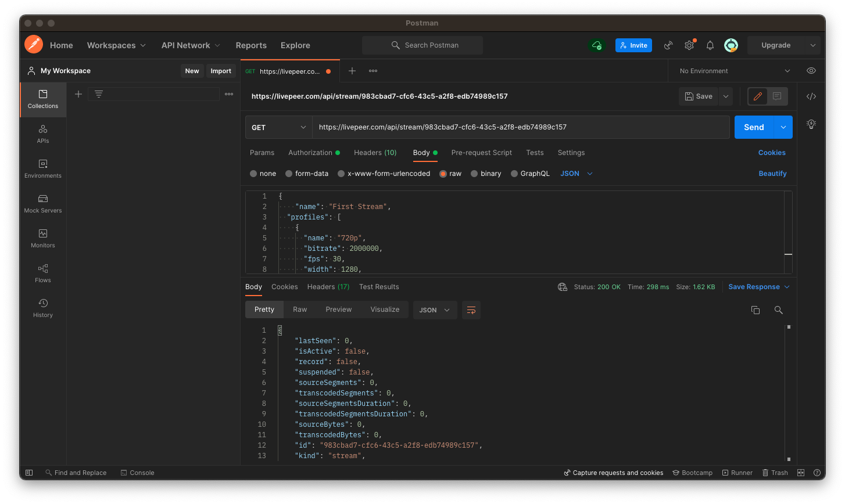
Task: Open the sync status cloud icon
Action: 597,45
